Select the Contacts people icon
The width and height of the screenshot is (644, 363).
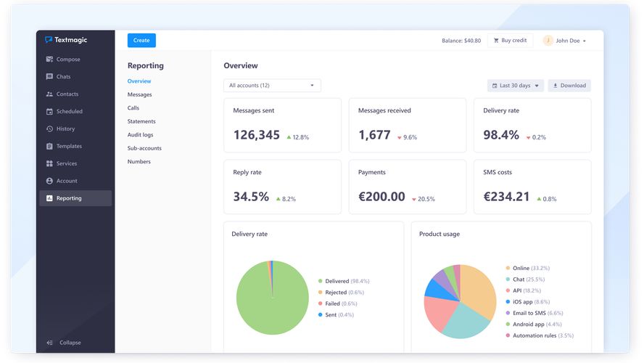click(x=49, y=94)
